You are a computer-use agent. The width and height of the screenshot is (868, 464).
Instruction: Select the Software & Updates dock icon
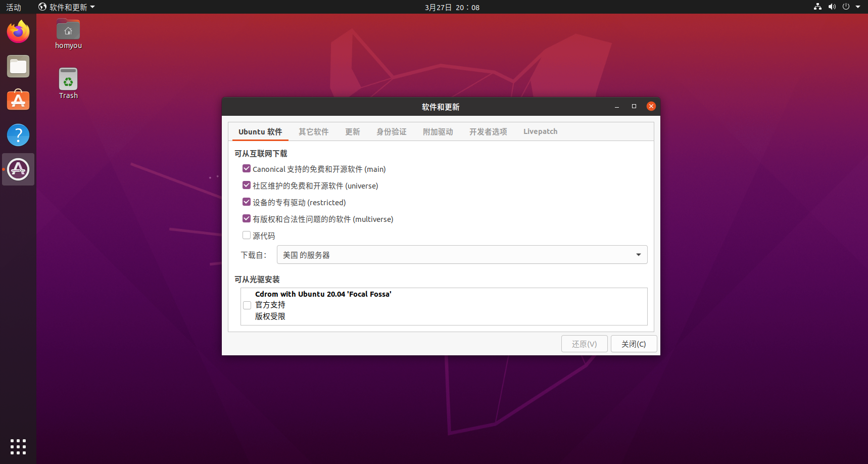click(18, 169)
